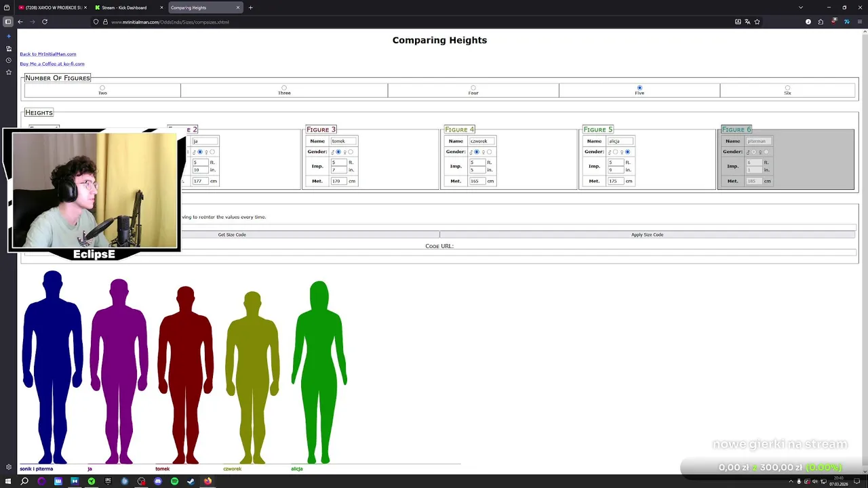Open the Firefox hamburger menu
Screen dimensions: 868x488
coord(859,22)
